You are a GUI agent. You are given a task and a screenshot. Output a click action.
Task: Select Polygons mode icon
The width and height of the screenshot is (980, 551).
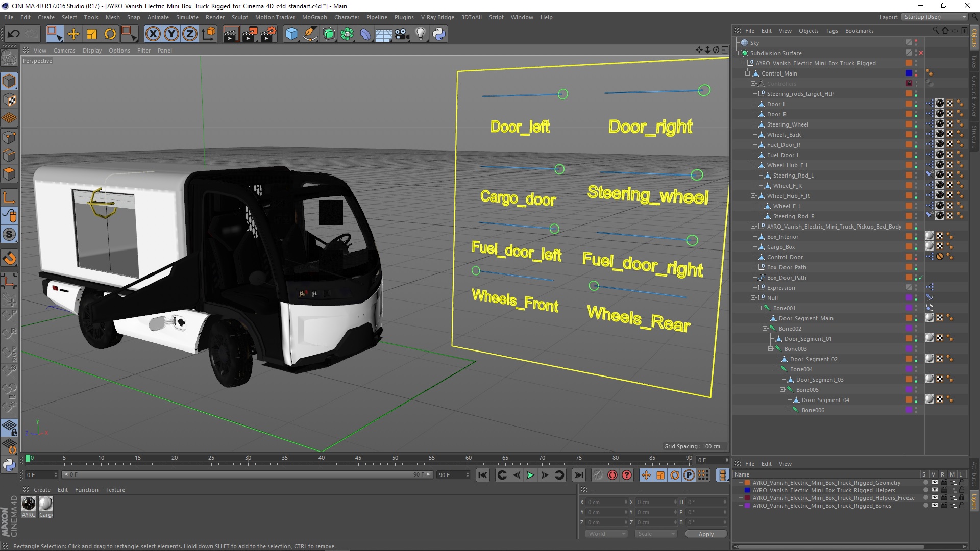[9, 174]
